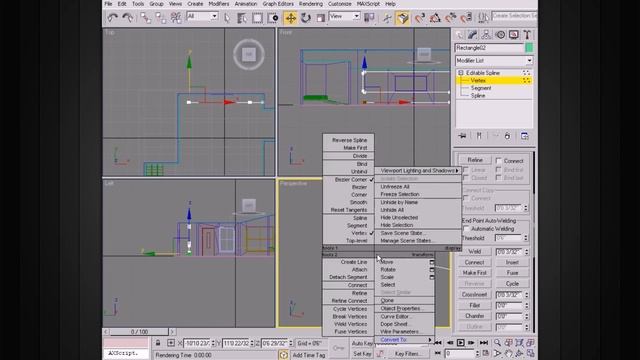This screenshot has height=360, width=640.
Task: Click the Use Pivot Point Center icon
Action: (x=369, y=18)
